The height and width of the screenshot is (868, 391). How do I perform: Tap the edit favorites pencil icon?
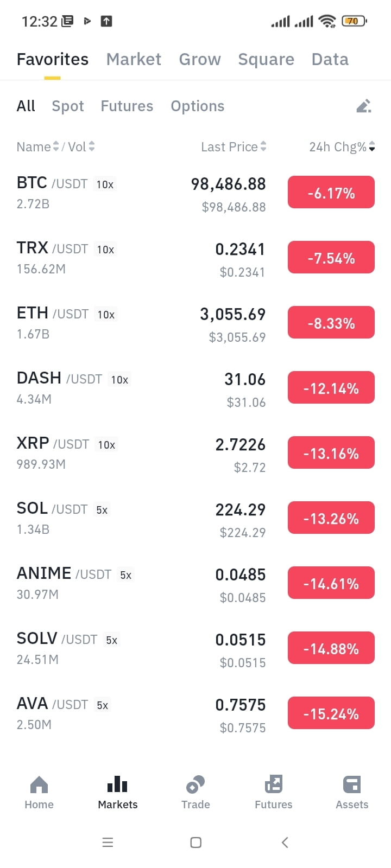(x=364, y=106)
